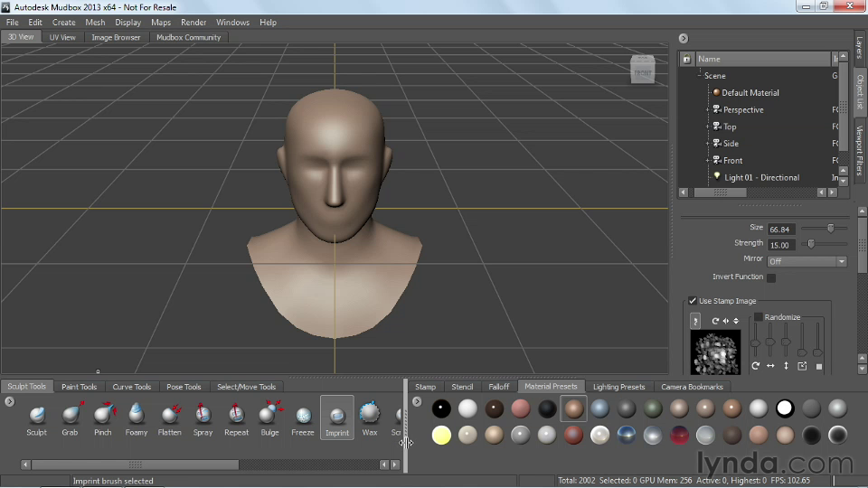Switch to the Paint Tools tab

(79, 387)
